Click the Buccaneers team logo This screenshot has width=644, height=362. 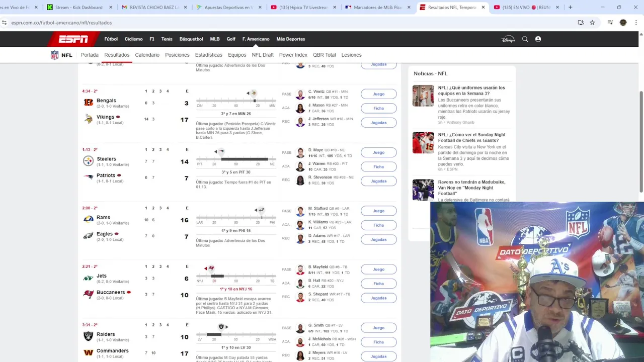(88, 294)
